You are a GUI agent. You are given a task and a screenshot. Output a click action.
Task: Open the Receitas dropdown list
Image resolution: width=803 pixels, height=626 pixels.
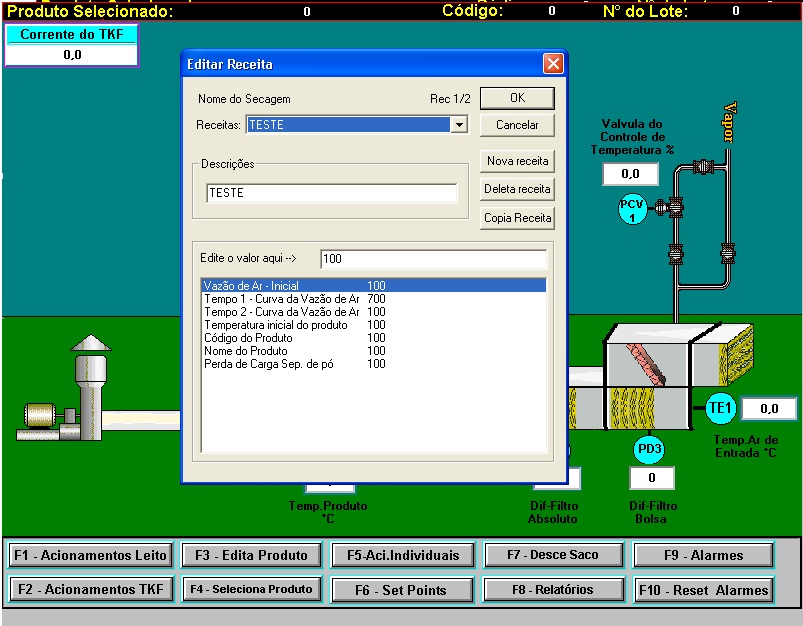tap(459, 125)
